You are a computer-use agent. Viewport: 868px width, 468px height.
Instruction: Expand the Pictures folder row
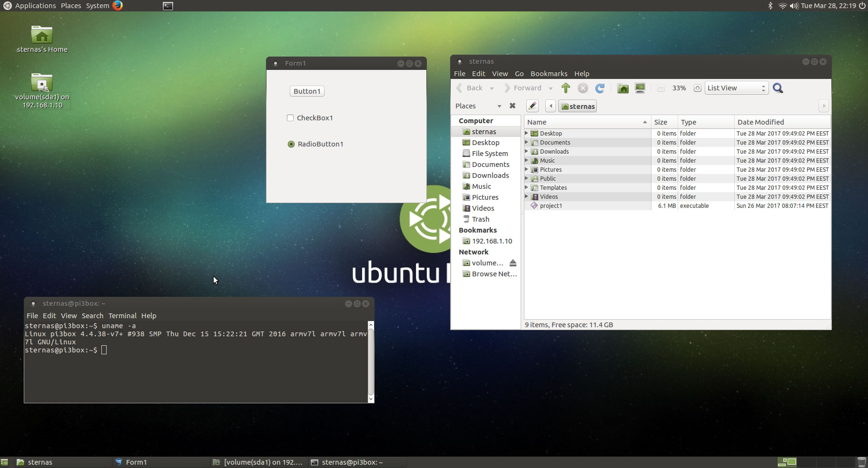coord(526,169)
